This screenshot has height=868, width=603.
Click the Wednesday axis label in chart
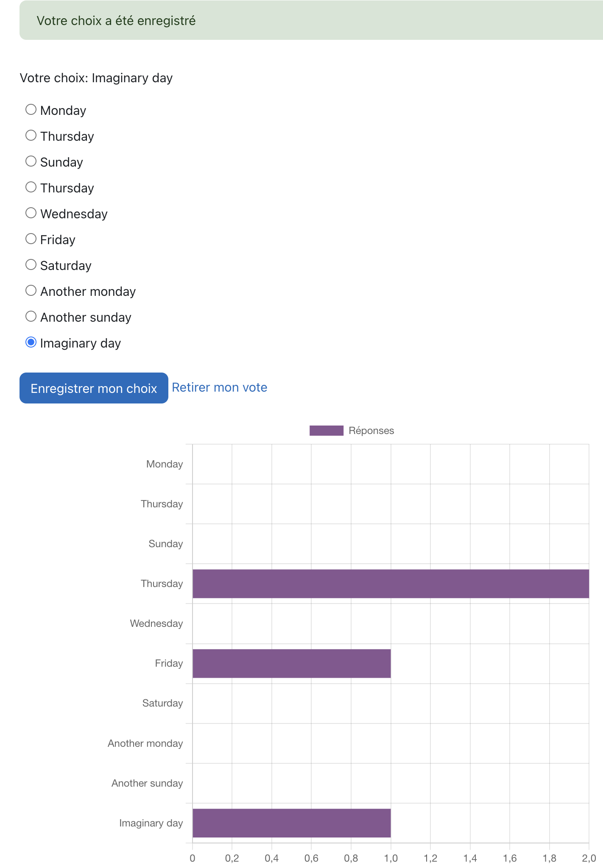[x=156, y=623]
